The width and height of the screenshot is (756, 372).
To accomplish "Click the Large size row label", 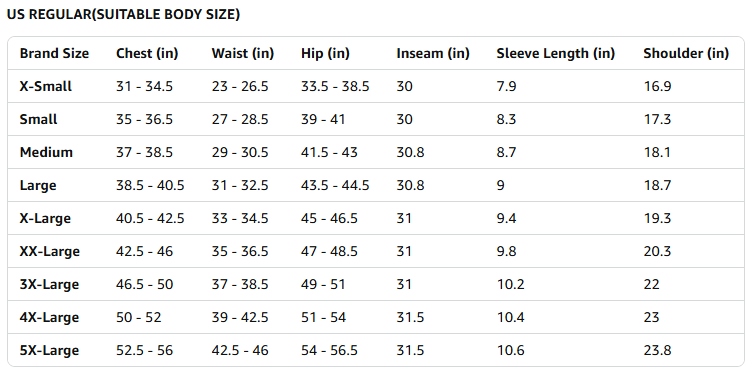I will click(x=38, y=186).
